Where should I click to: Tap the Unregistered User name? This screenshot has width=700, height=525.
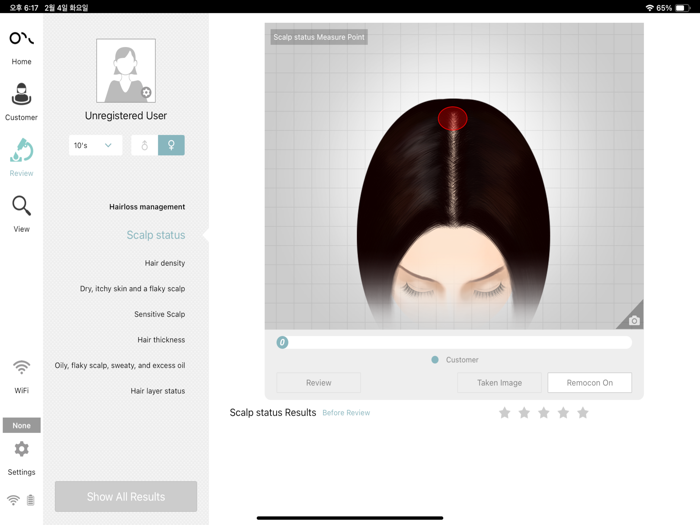click(126, 116)
